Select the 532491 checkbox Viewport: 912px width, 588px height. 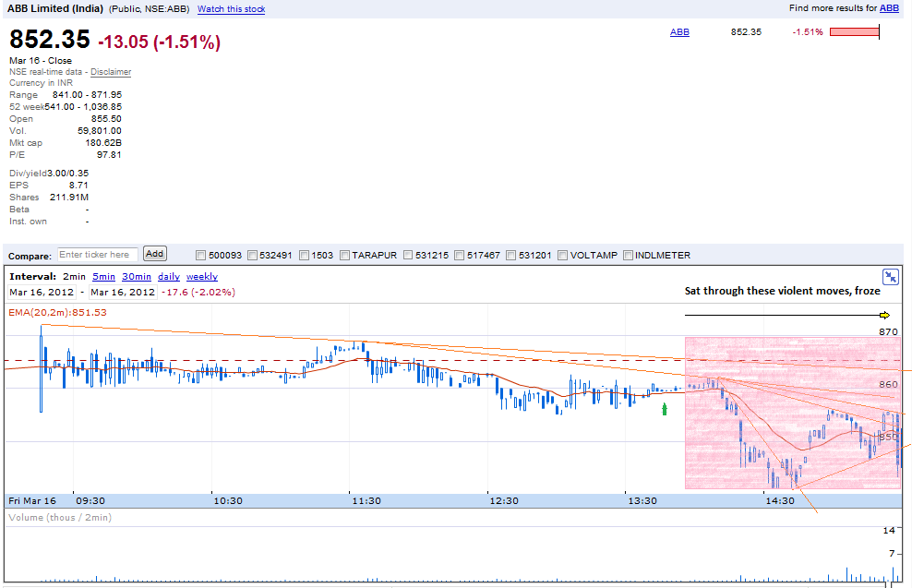(x=252, y=256)
